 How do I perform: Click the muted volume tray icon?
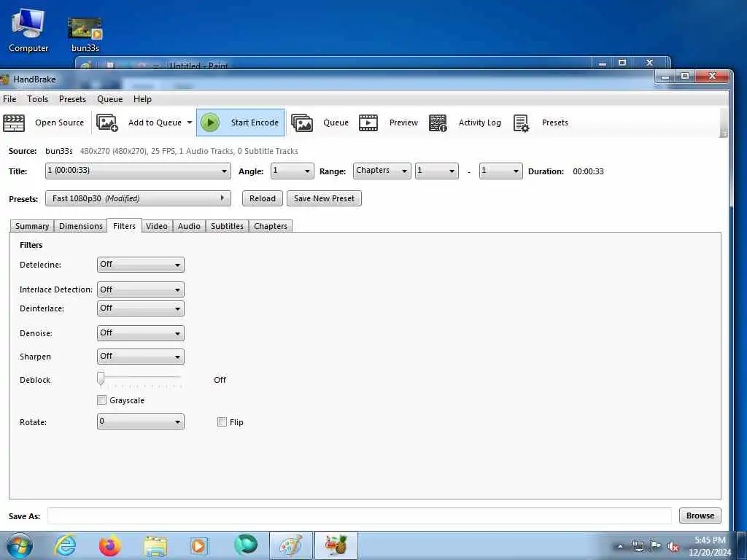[673, 547]
